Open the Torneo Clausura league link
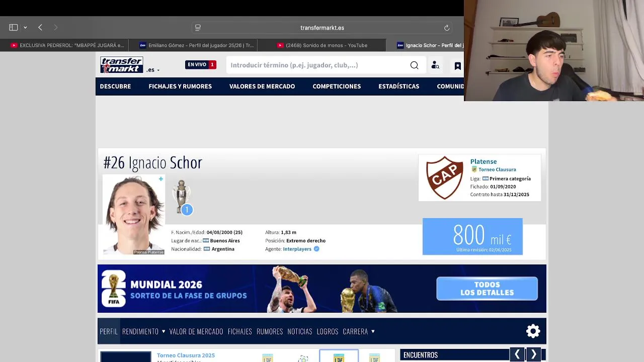This screenshot has width=644, height=362. [497, 169]
